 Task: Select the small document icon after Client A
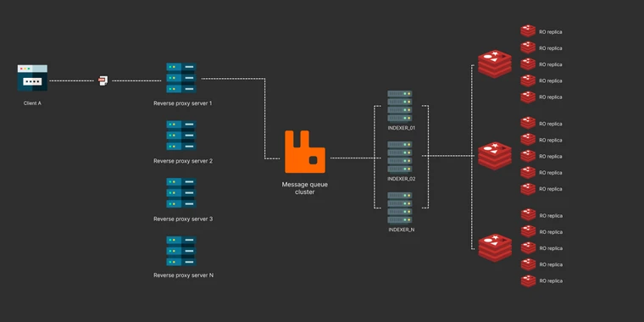(103, 80)
